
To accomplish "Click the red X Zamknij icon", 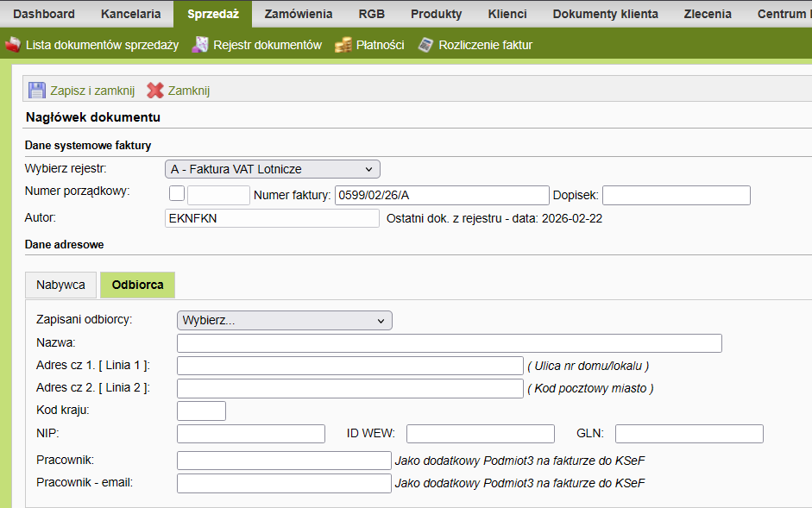I will [155, 91].
